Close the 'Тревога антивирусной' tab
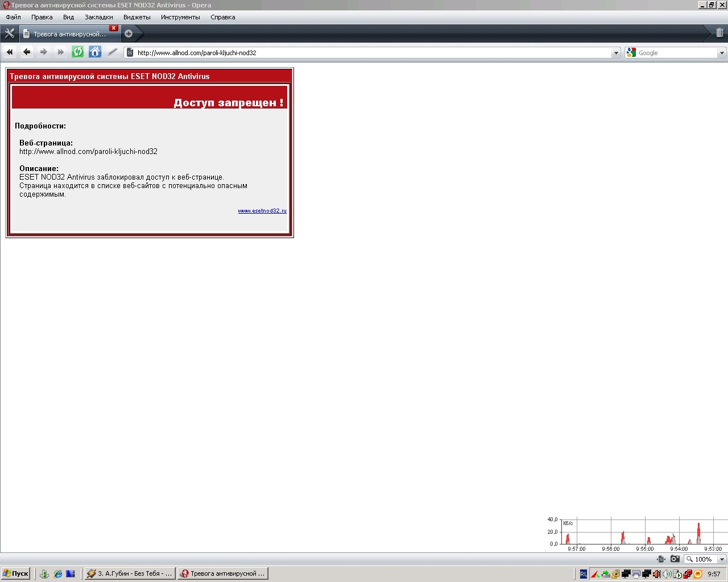The image size is (728, 582). pyautogui.click(x=114, y=28)
